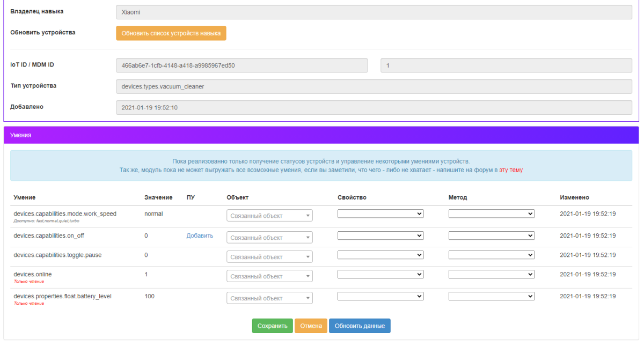The height and width of the screenshot is (346, 644).
Task: Open Связанный объект dropdown for battery_level row
Action: click(269, 298)
